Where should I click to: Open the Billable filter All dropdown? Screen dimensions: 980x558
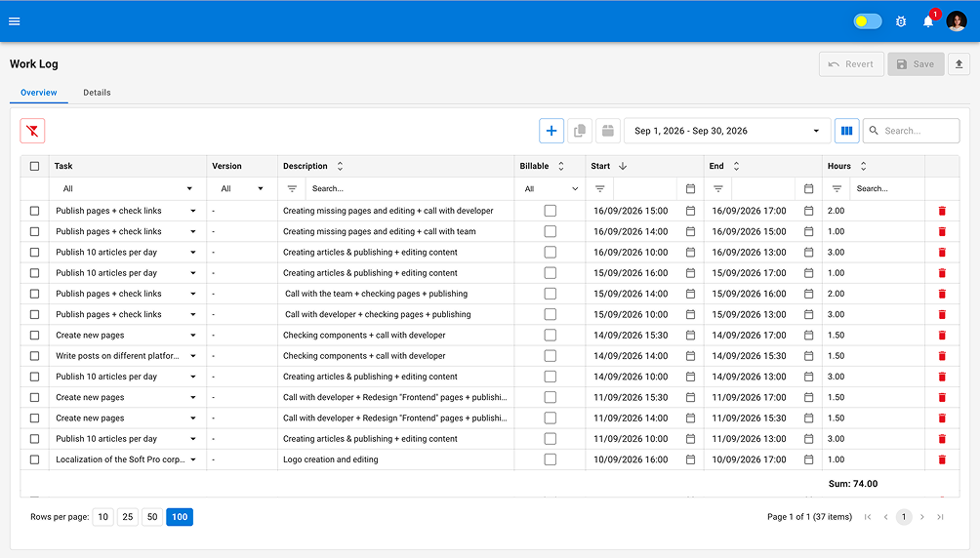tap(550, 188)
